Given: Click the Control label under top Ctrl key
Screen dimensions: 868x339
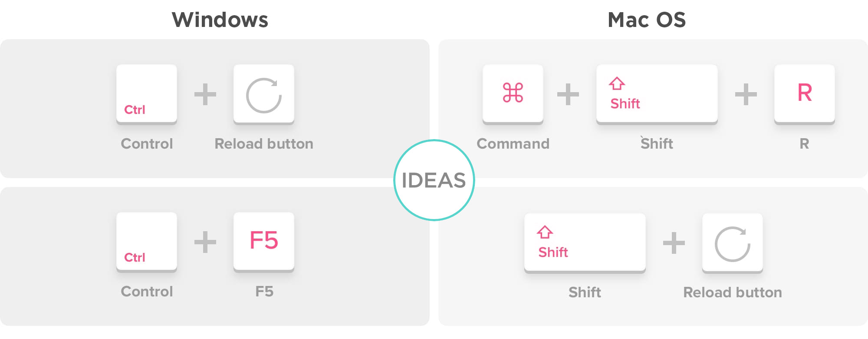Looking at the screenshot, I should point(147,144).
